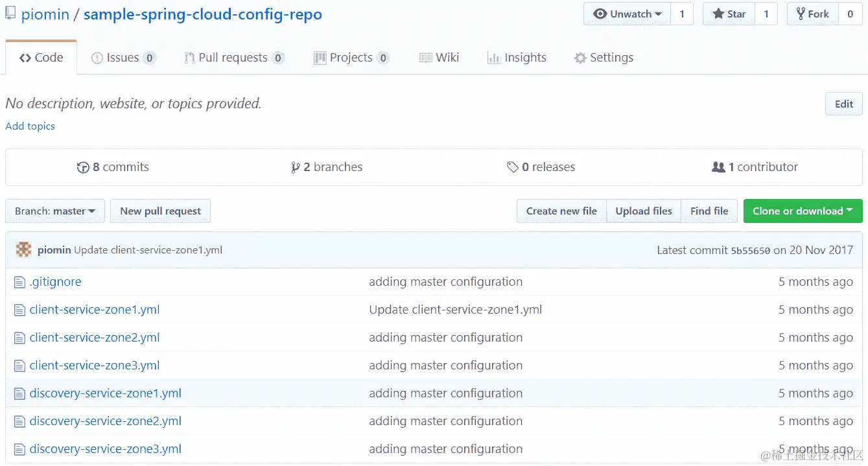Viewport: 868px width, 466px height.
Task: Open the Clone or download dropdown
Action: (x=803, y=211)
